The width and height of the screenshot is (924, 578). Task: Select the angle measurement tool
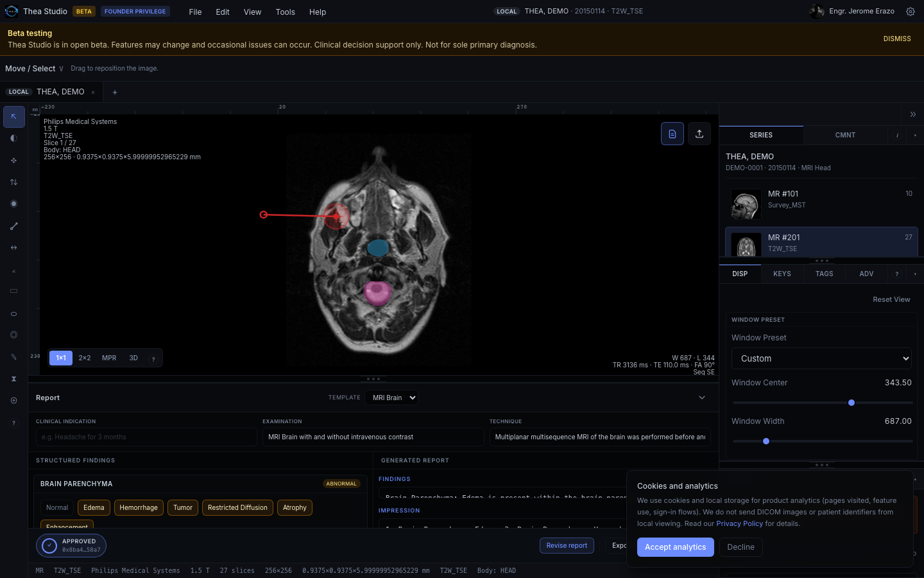(14, 270)
